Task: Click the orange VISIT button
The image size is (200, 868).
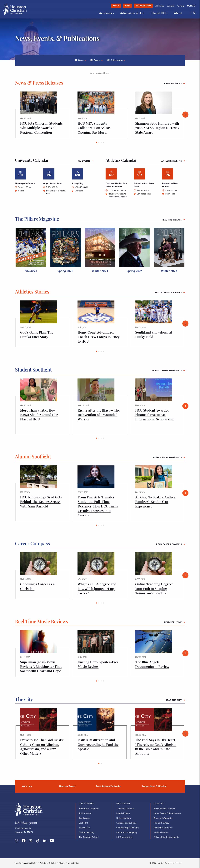Action: [127, 6]
